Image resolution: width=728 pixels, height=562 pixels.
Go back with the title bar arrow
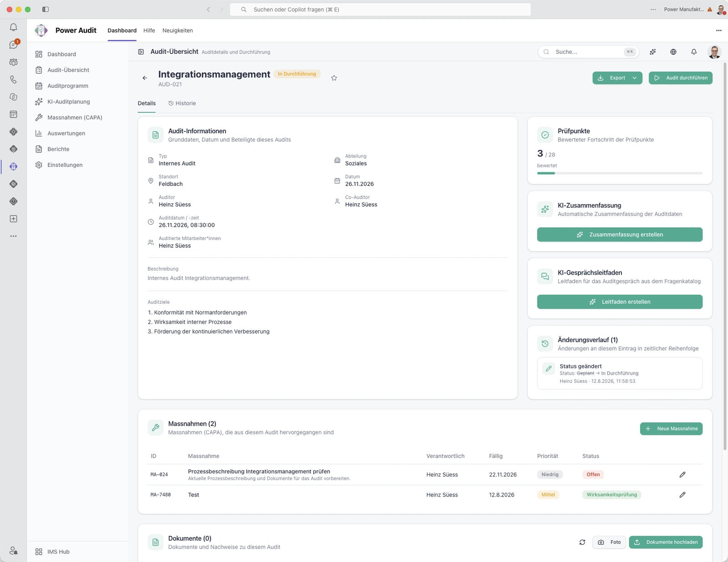click(x=208, y=9)
